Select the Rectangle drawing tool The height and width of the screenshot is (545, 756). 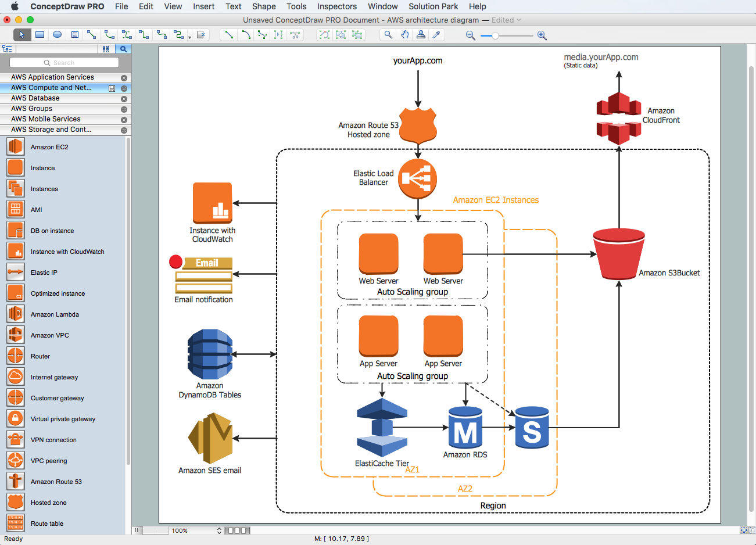(39, 34)
